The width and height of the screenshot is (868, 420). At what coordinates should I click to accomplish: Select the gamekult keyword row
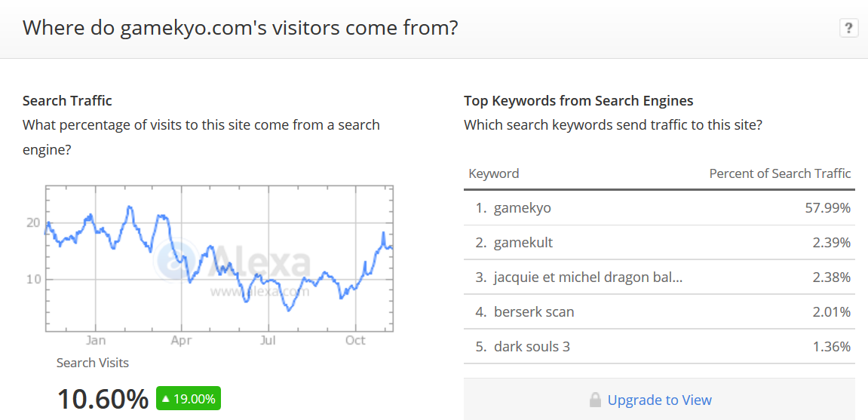[659, 242]
